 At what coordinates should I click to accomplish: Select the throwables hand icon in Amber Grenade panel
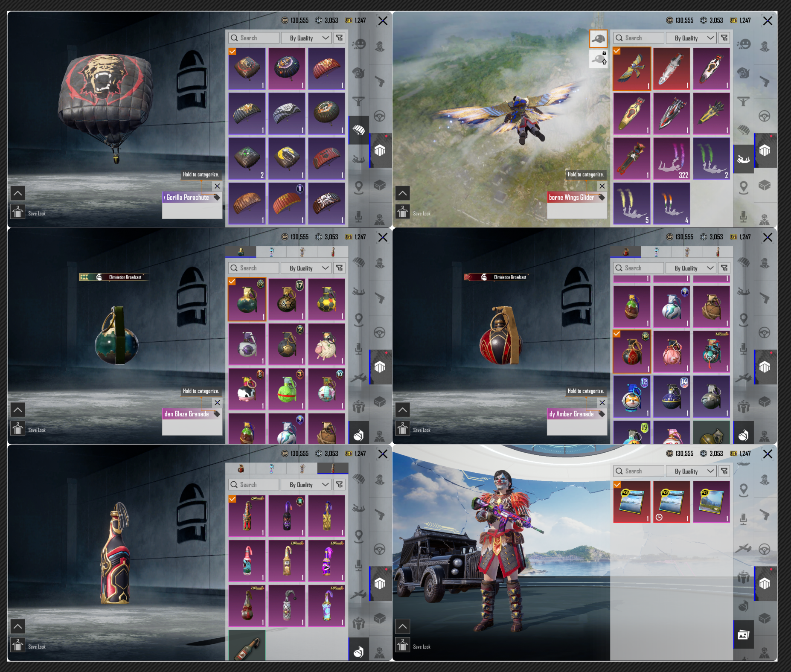(x=744, y=435)
